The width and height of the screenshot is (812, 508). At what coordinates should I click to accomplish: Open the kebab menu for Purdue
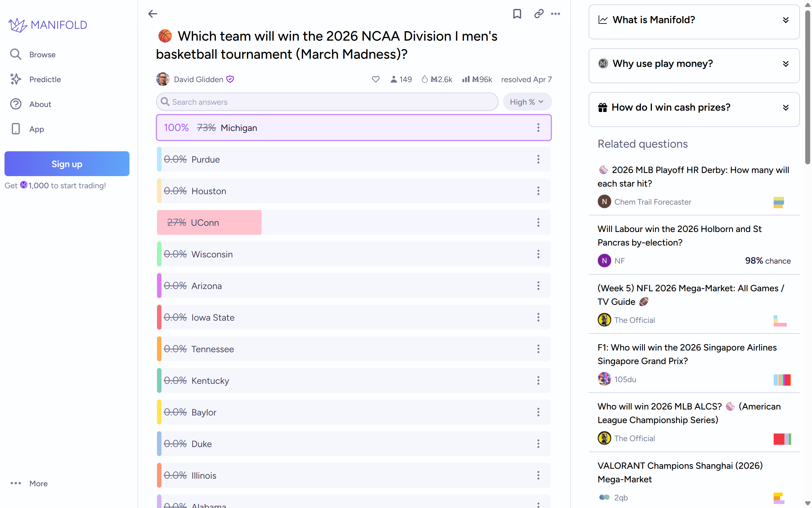tap(538, 159)
